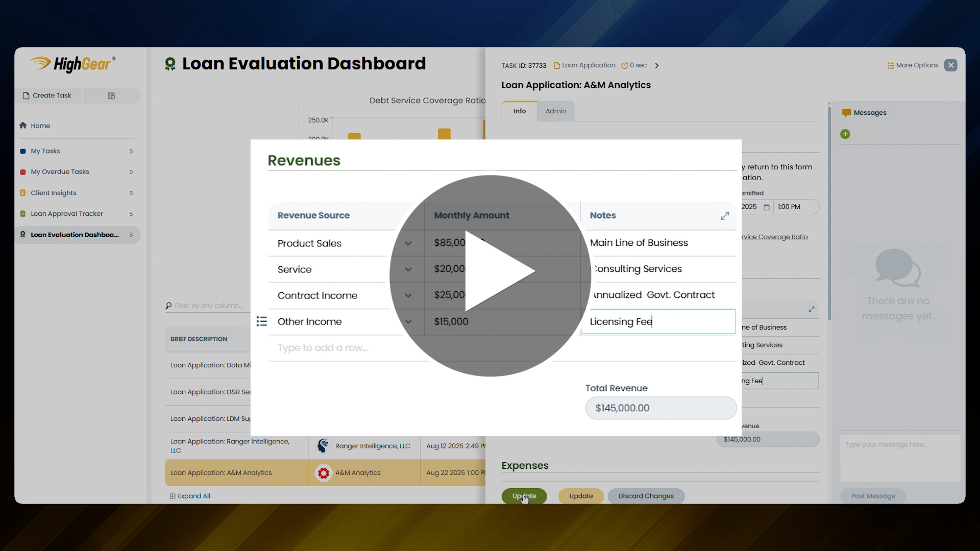This screenshot has width=980, height=551.
Task: Click the green add message plus icon
Action: coord(845,134)
